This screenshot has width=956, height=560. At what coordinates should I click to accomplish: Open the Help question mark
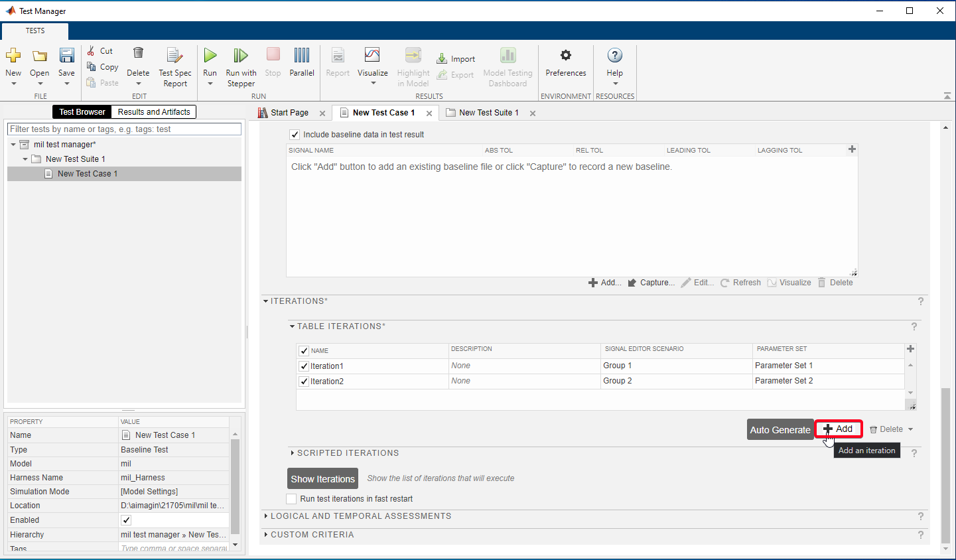pyautogui.click(x=615, y=56)
